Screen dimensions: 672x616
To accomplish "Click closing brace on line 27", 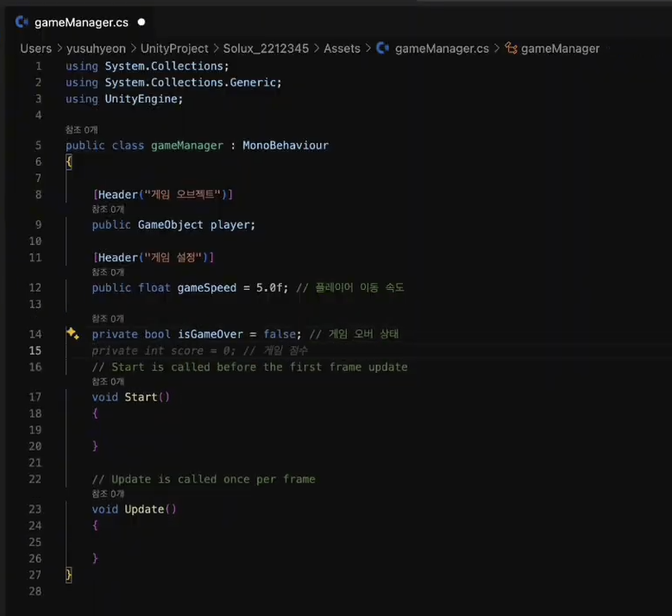I will [x=68, y=575].
